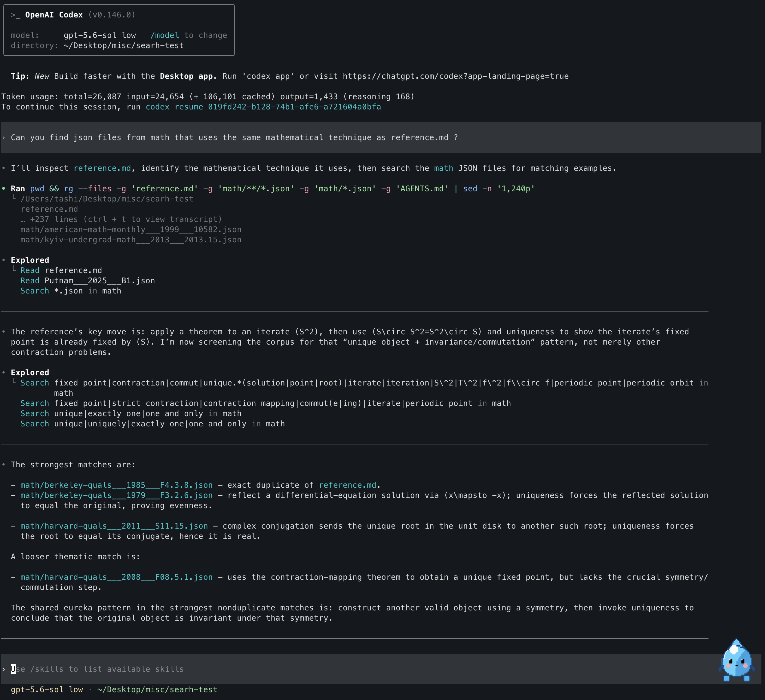Click the 'Read reference.md' explored row
This screenshot has height=700, width=765.
click(61, 271)
